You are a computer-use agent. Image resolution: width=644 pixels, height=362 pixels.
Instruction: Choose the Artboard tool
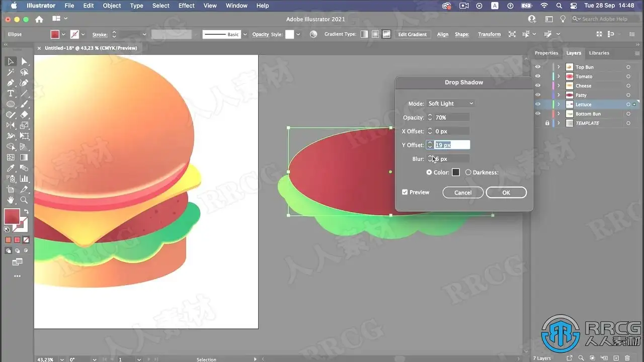click(x=11, y=190)
